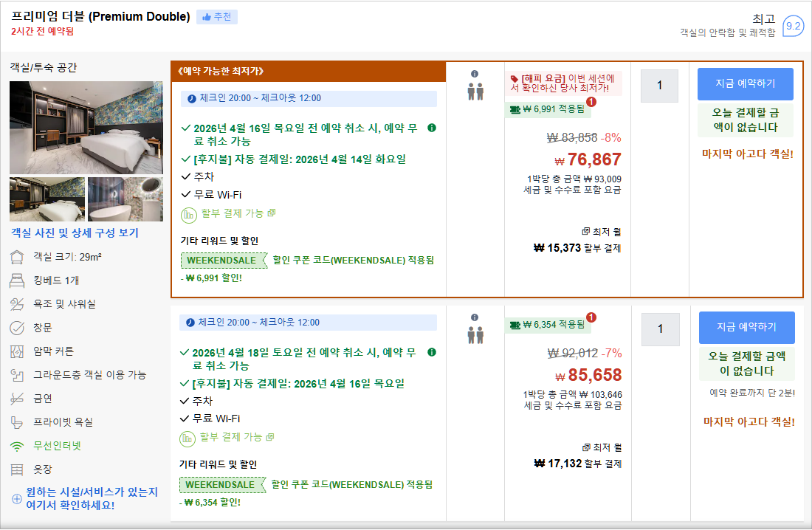The width and height of the screenshot is (812, 530).
Task: Click the ₩76,867 price
Action: tap(588, 159)
